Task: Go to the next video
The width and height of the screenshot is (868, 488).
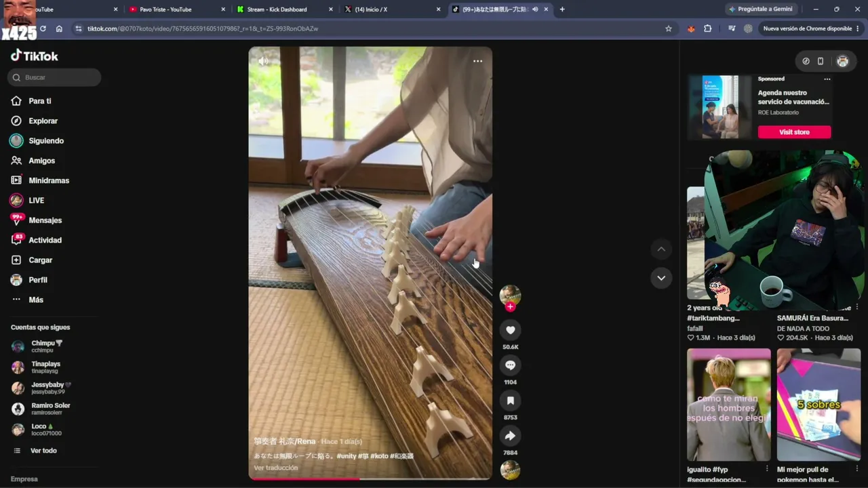Action: 661,278
